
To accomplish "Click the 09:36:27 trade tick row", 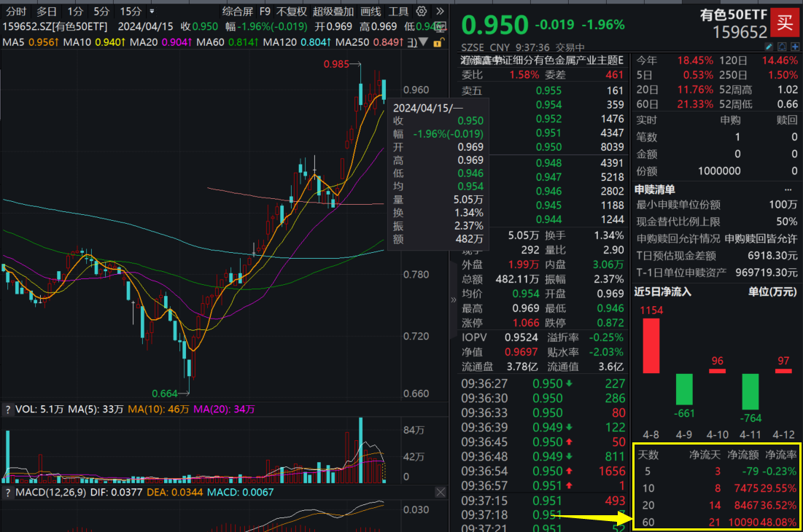I will point(543,383).
